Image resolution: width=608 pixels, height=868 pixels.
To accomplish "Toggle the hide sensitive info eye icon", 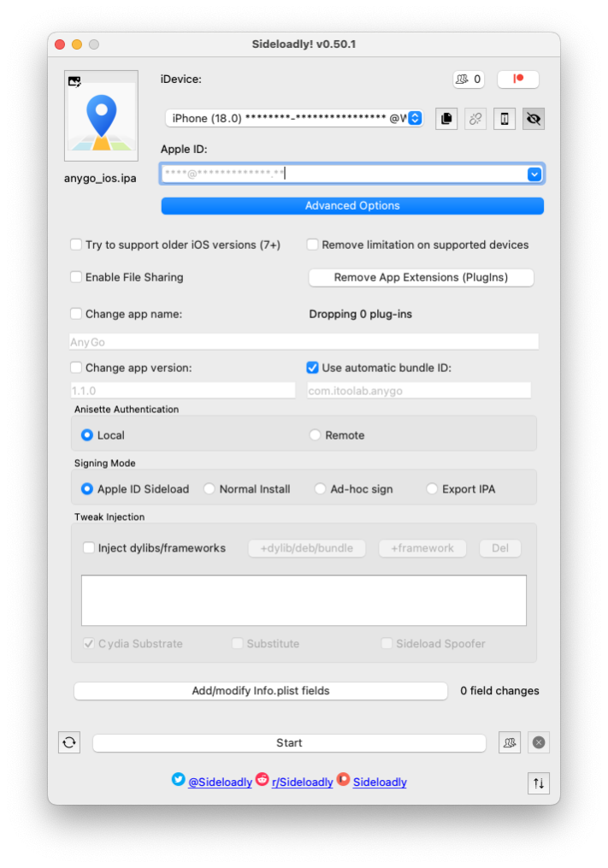I will (534, 119).
